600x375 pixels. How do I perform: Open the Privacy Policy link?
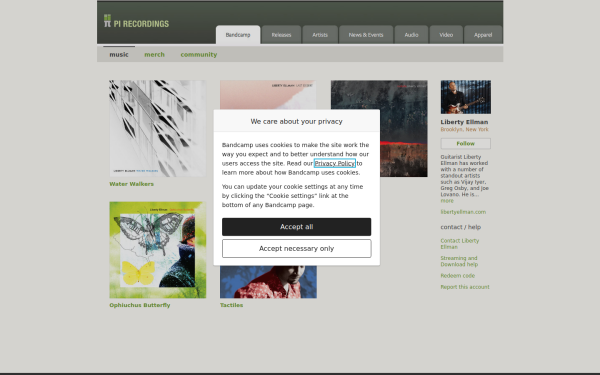[x=335, y=163]
